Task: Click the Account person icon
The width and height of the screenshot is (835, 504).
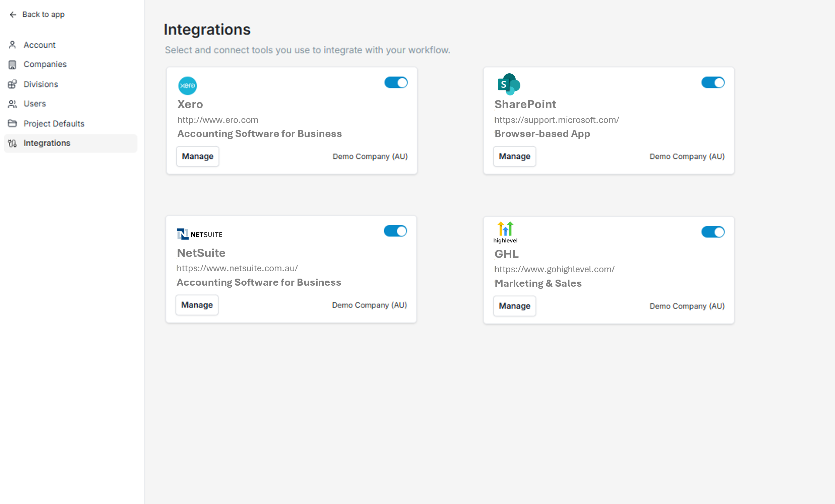Action: (12, 45)
